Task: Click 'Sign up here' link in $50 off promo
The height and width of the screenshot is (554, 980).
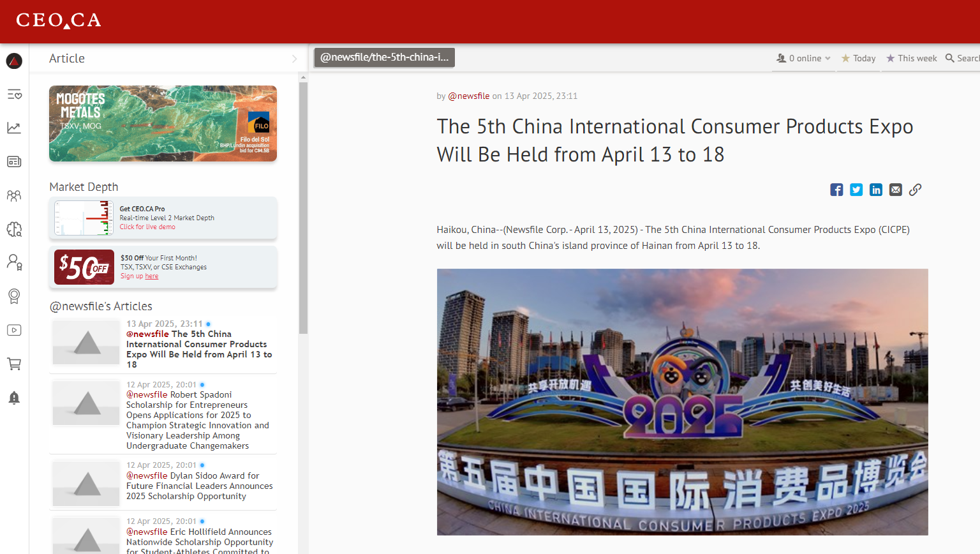Action: 151,276
